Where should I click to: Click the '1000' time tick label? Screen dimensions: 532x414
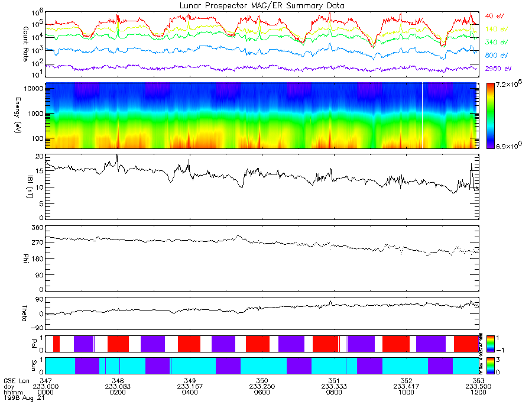(407, 392)
